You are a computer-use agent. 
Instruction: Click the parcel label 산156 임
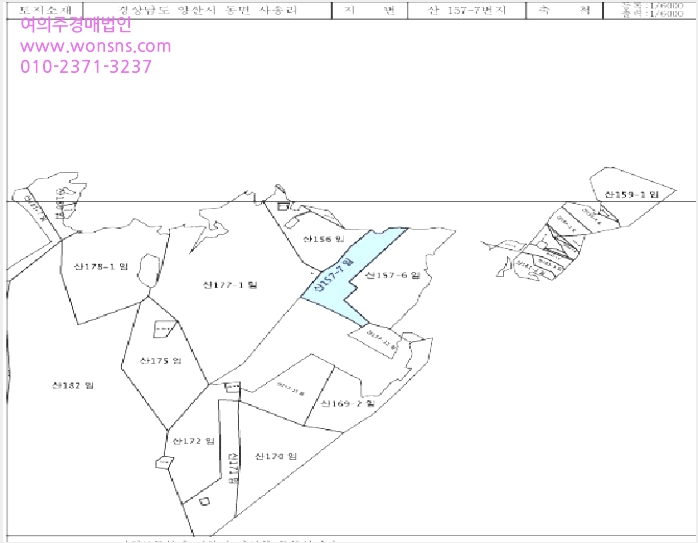(x=324, y=239)
